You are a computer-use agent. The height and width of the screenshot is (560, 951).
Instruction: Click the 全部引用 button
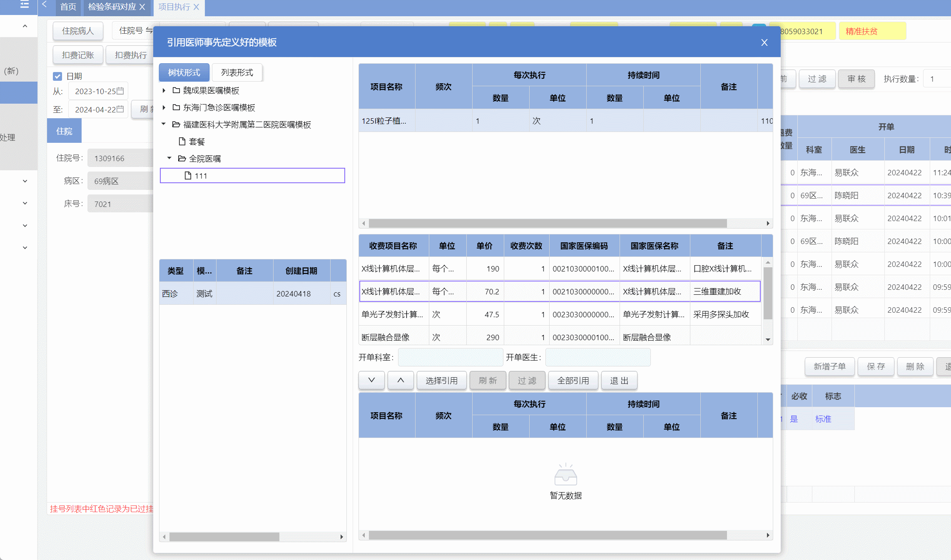(573, 380)
